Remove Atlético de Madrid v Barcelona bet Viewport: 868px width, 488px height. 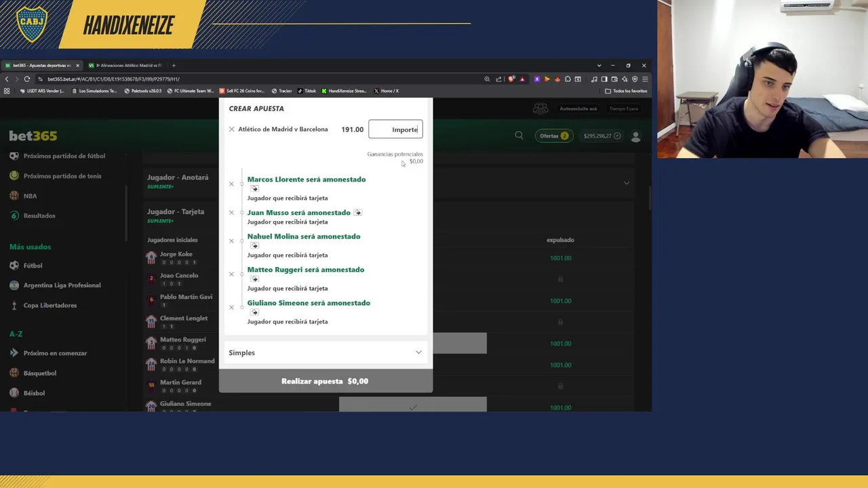[x=231, y=129]
